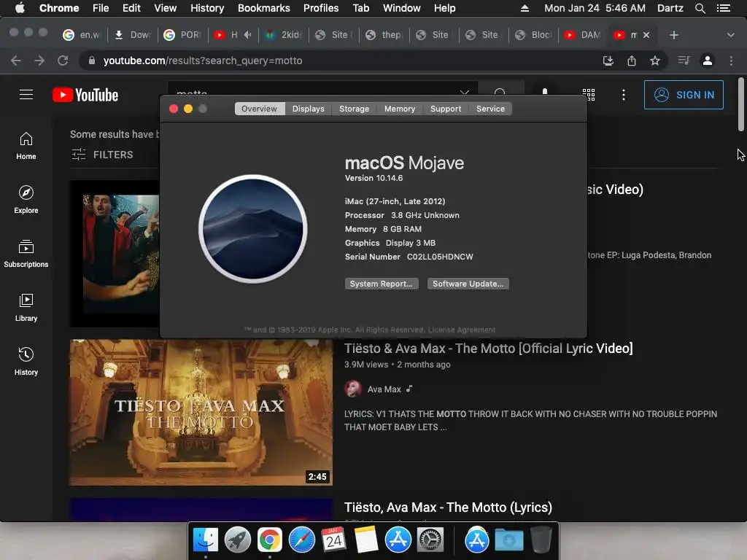The width and height of the screenshot is (747, 560).
Task: Click YouTube SIGN IN button
Action: click(684, 95)
